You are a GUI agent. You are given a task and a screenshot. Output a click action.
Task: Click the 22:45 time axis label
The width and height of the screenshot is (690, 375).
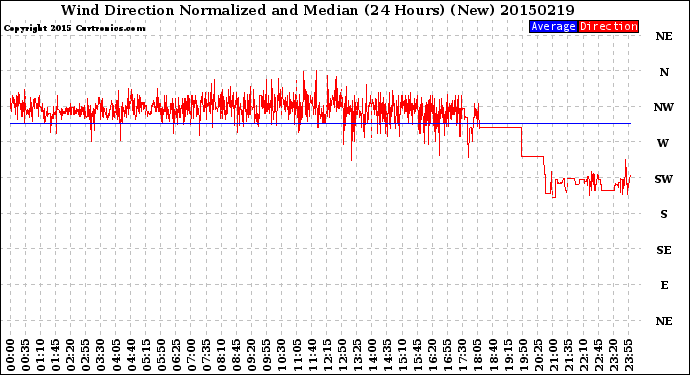pyautogui.click(x=598, y=355)
